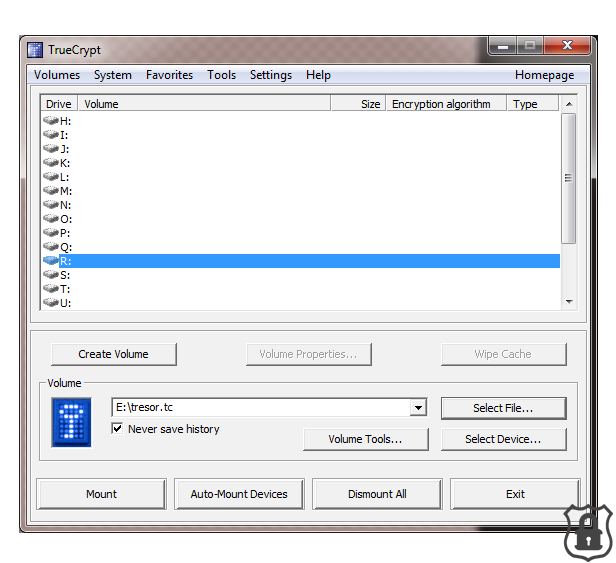Sort by Encryption algorithm column header
The image size is (616, 563).
point(446,104)
